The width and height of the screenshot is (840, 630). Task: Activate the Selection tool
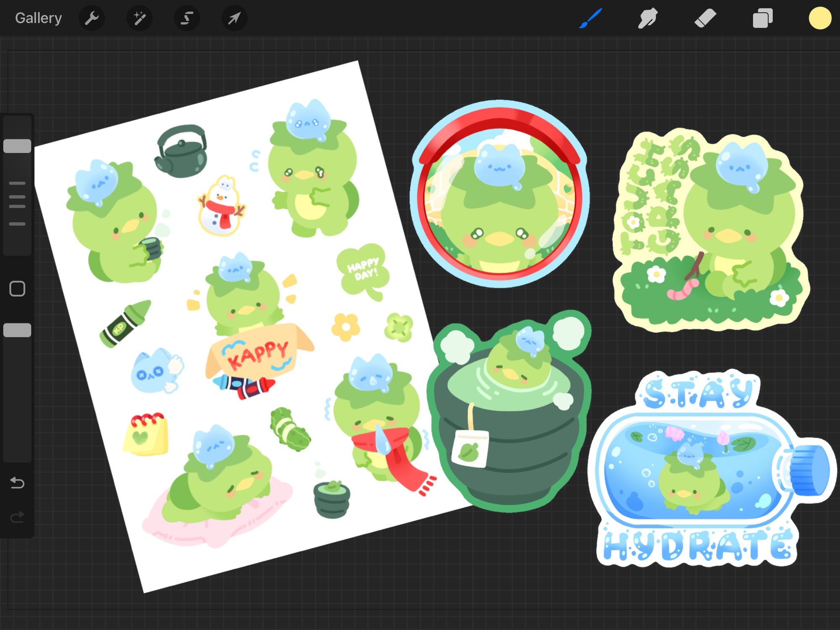[187, 18]
